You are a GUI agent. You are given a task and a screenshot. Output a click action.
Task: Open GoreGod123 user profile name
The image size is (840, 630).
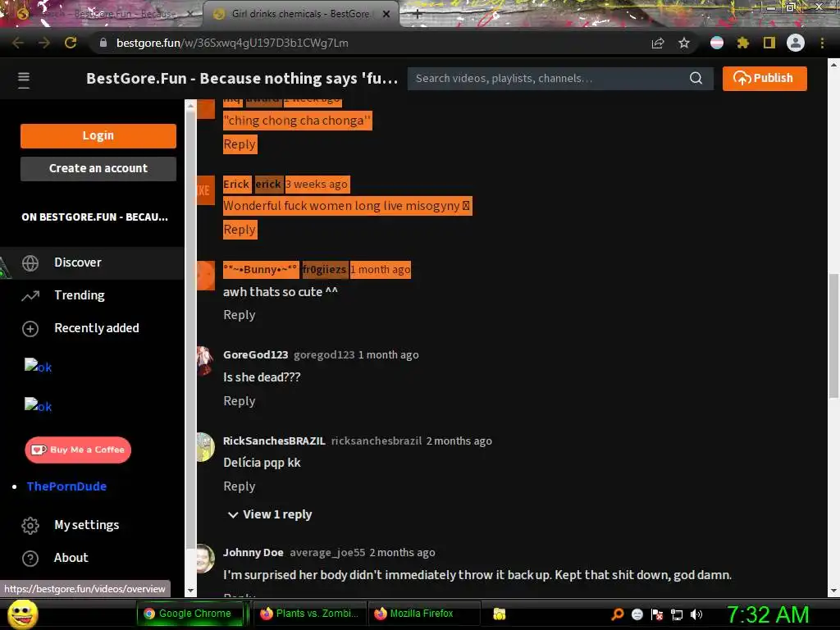(256, 354)
